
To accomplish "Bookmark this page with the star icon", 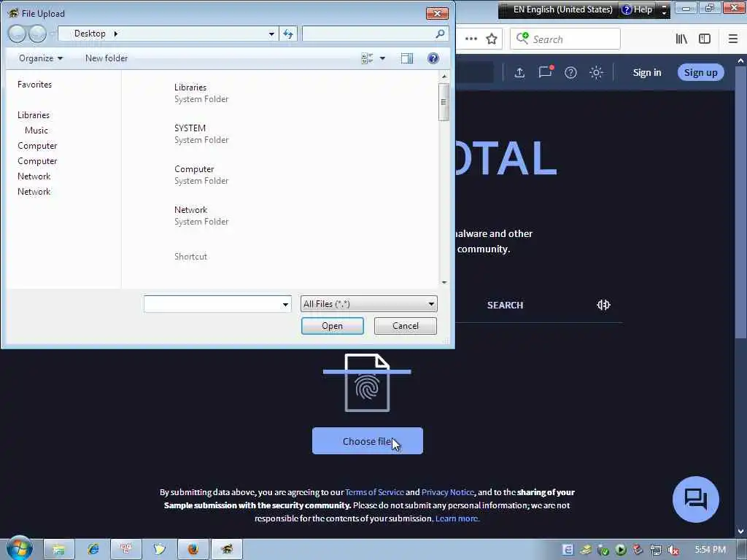I will (x=492, y=39).
